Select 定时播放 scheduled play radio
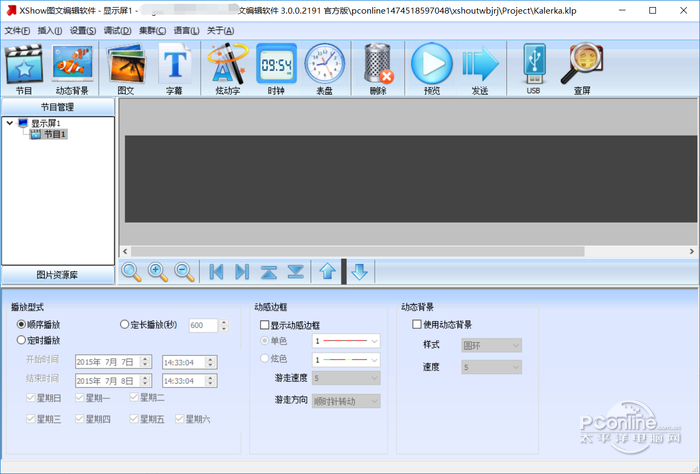 click(21, 340)
